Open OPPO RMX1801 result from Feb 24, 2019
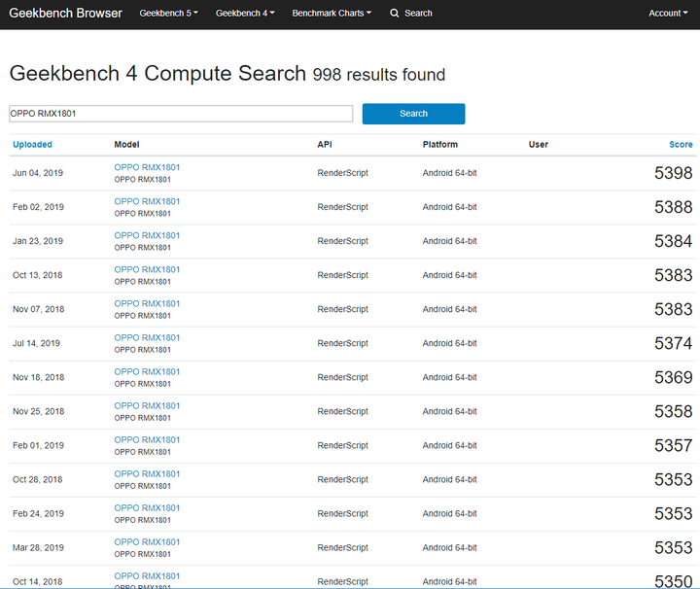 tap(147, 507)
